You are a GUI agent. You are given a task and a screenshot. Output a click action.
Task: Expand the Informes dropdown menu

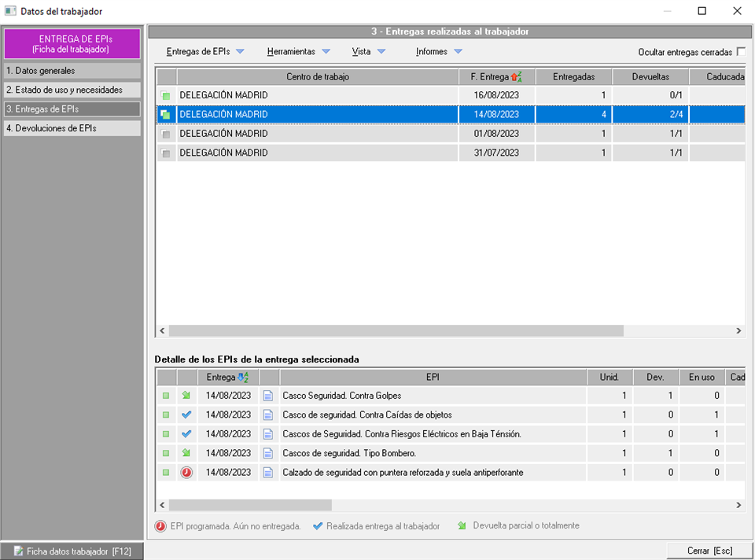click(x=439, y=52)
